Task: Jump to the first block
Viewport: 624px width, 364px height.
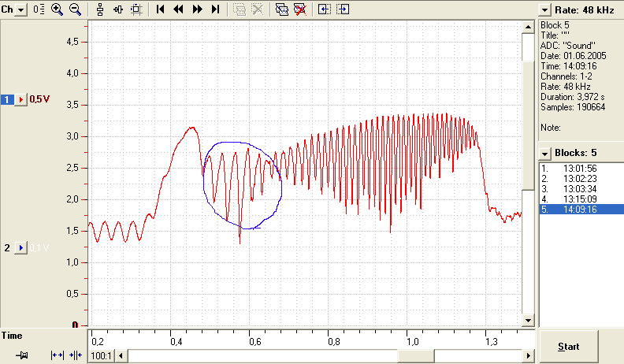Action: click(x=161, y=9)
